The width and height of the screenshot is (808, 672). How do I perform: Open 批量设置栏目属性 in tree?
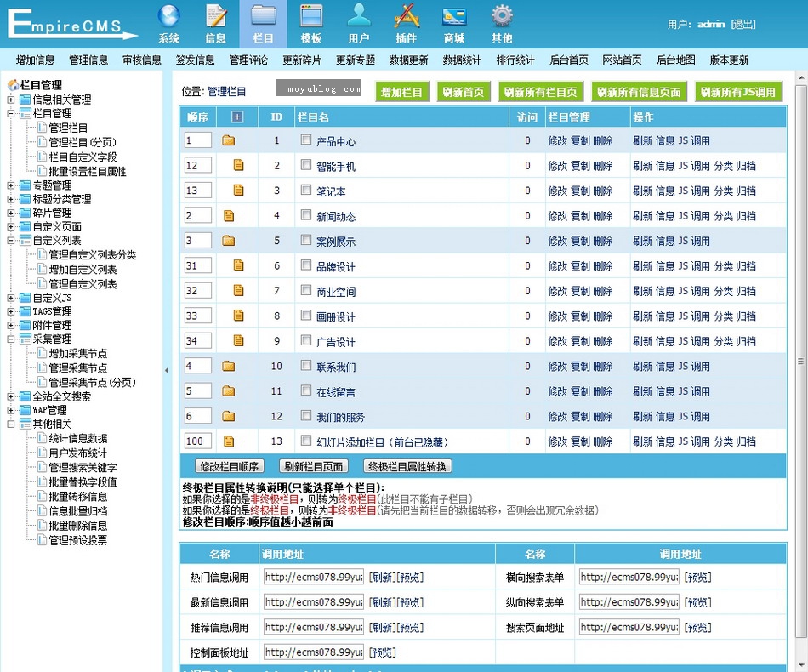[x=87, y=171]
